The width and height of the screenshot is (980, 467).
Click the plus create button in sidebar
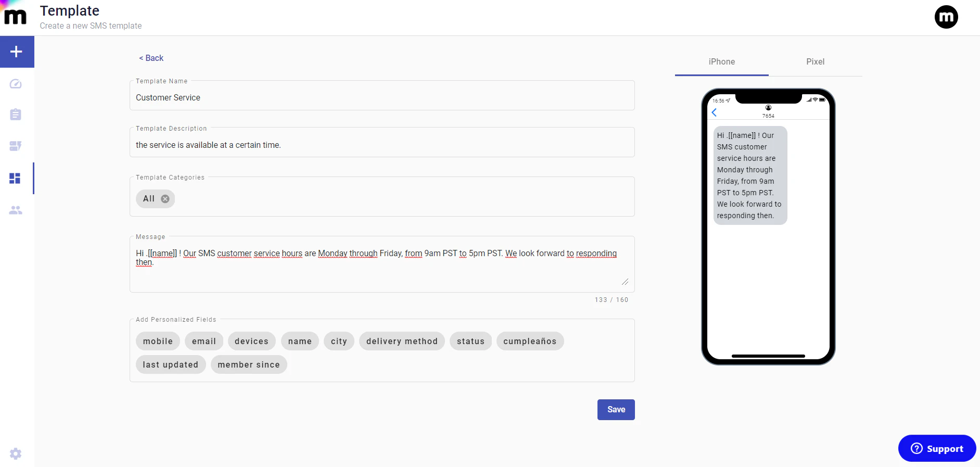pos(17,52)
